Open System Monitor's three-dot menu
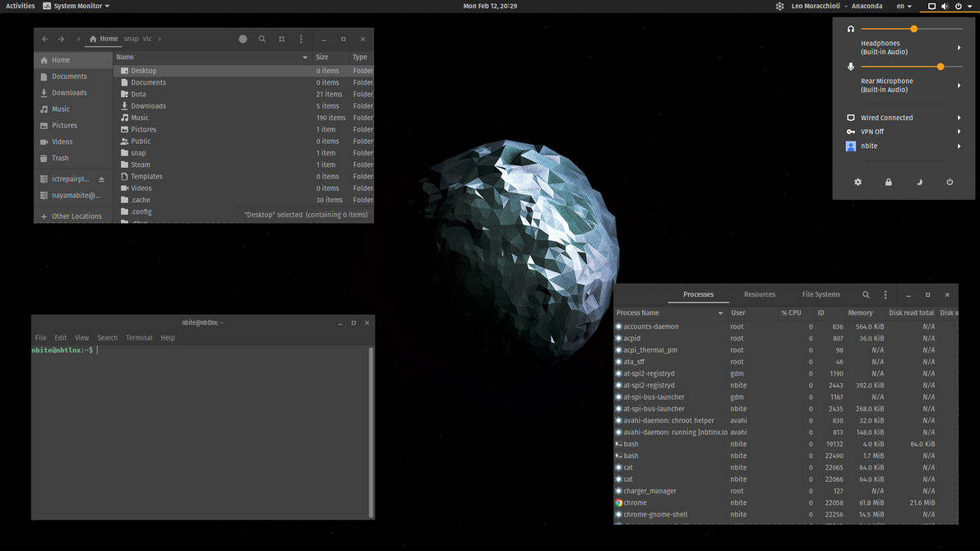980x551 pixels. pos(885,294)
